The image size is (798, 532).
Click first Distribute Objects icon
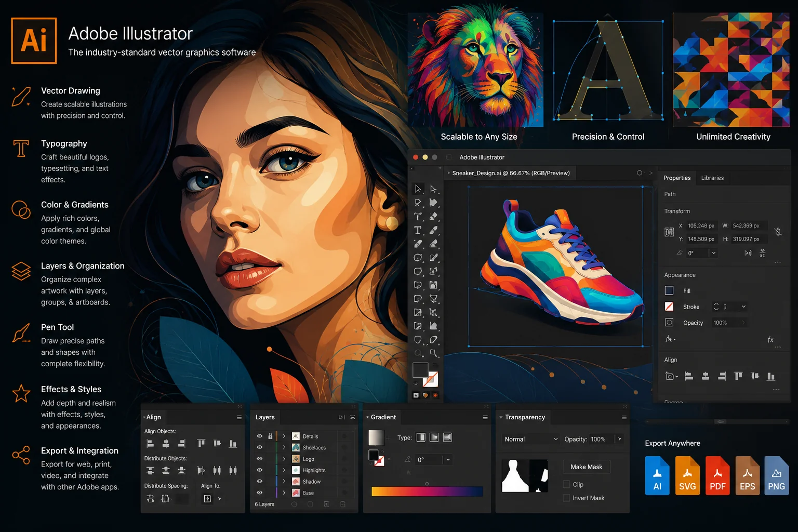point(150,470)
